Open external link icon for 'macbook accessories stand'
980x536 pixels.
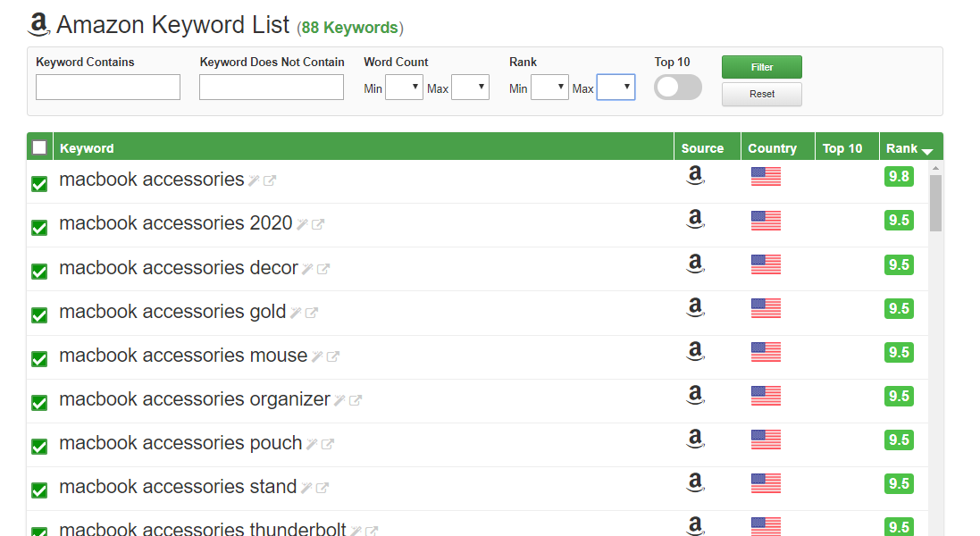[322, 488]
